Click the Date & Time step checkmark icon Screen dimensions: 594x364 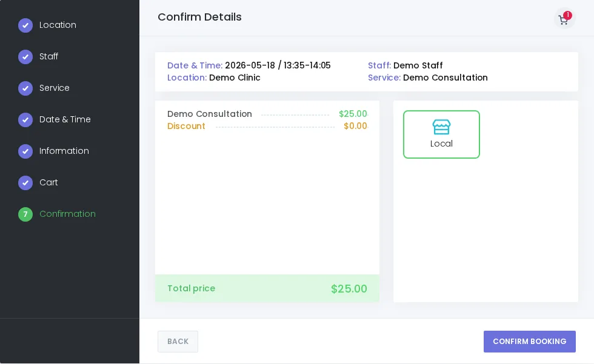[x=25, y=119]
